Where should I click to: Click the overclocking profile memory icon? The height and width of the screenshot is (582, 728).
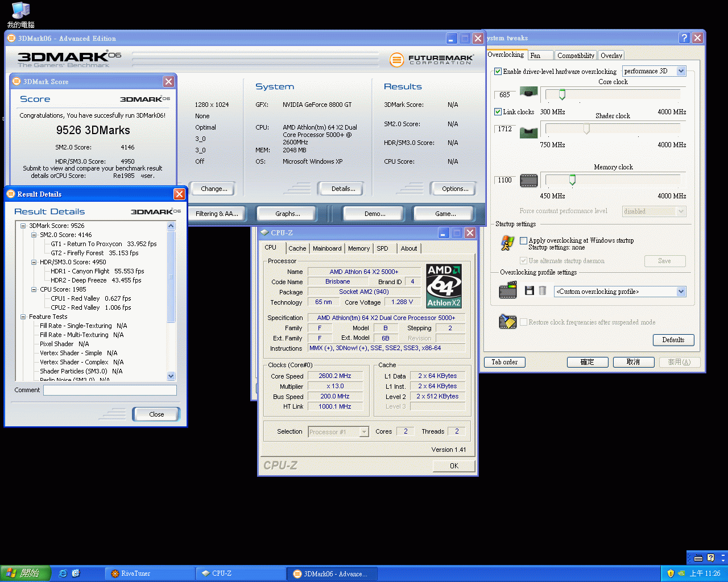(x=508, y=290)
